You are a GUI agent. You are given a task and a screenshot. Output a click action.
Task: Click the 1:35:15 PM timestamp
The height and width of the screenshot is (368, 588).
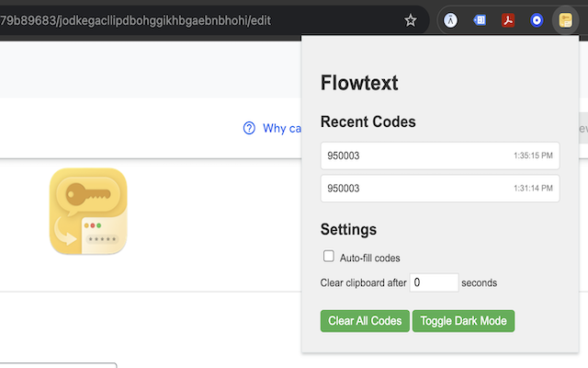(x=533, y=155)
